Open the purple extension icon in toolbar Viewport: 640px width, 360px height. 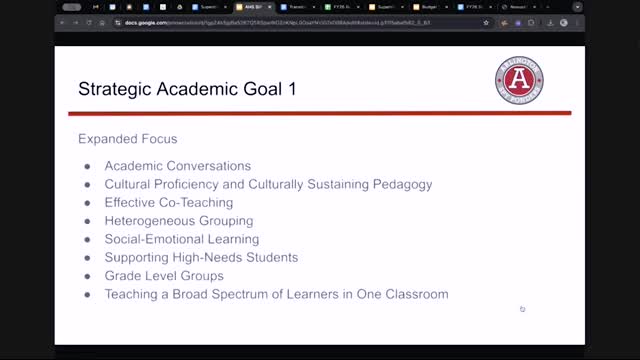point(518,23)
